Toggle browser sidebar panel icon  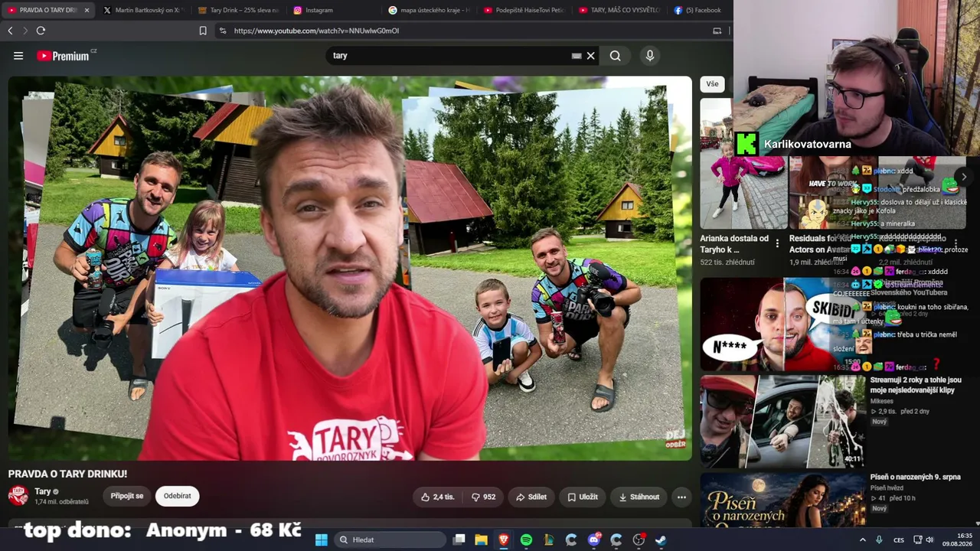[x=717, y=31]
